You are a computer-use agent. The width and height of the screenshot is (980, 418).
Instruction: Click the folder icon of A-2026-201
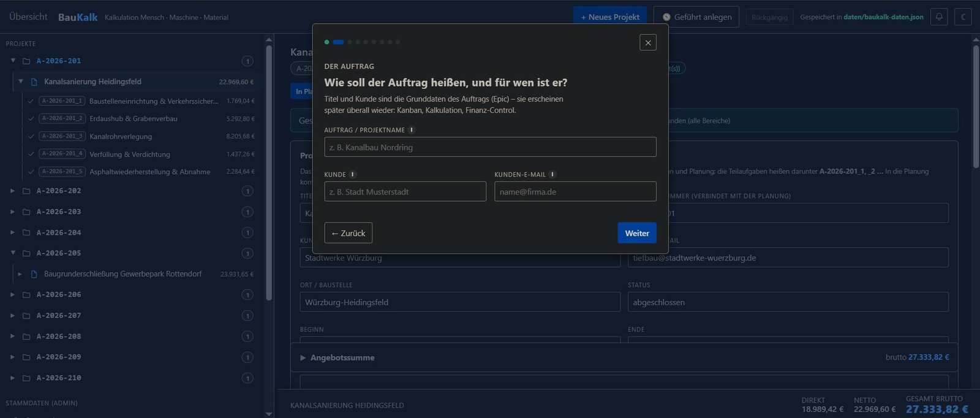(26, 61)
